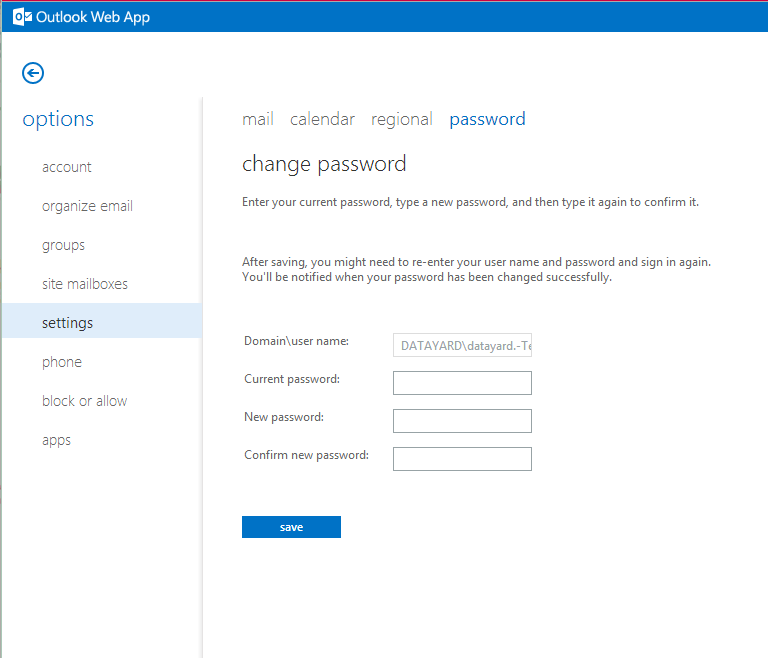Open the account options section
The image size is (768, 658).
click(x=67, y=167)
